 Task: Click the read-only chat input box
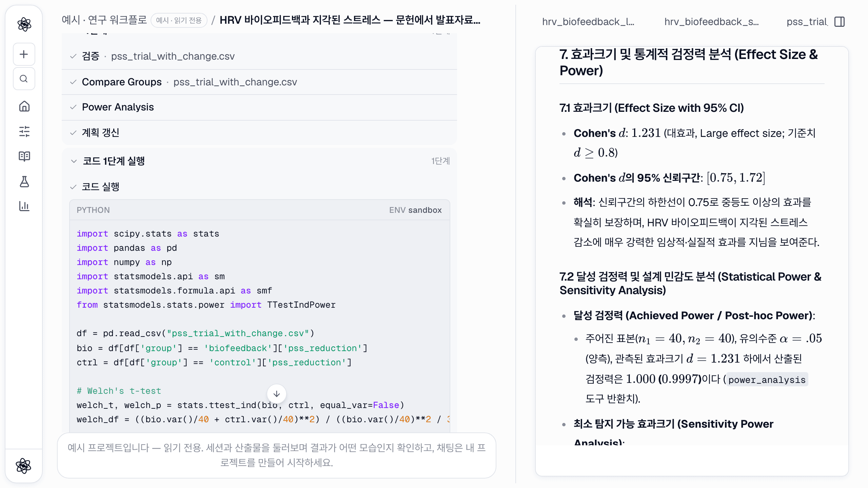(x=277, y=455)
